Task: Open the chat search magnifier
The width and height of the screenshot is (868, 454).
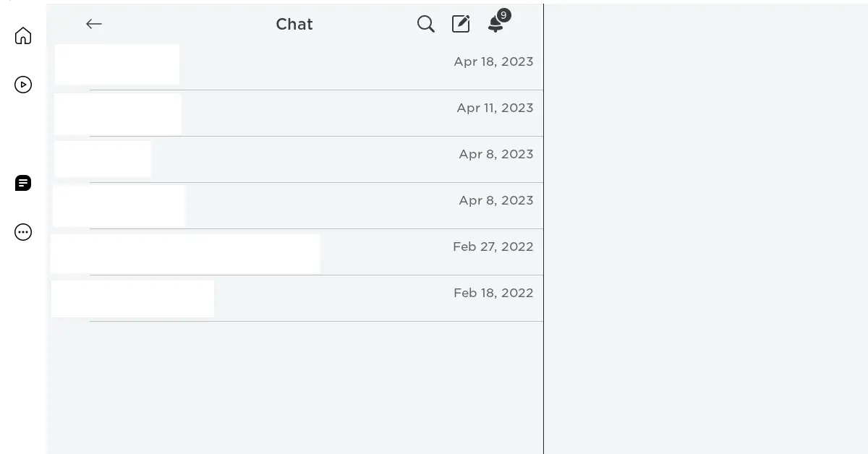Action: (x=426, y=24)
